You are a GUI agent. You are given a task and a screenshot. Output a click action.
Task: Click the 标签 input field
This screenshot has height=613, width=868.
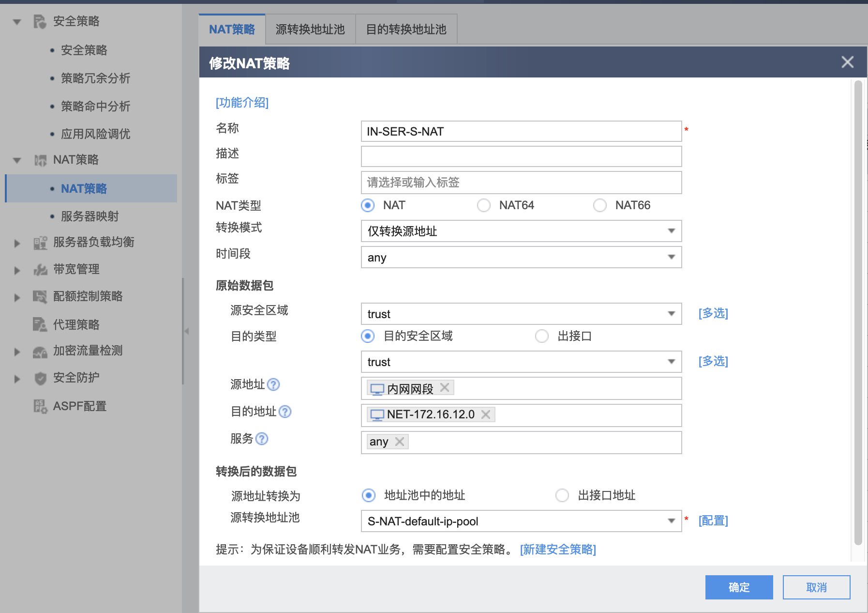coord(522,183)
